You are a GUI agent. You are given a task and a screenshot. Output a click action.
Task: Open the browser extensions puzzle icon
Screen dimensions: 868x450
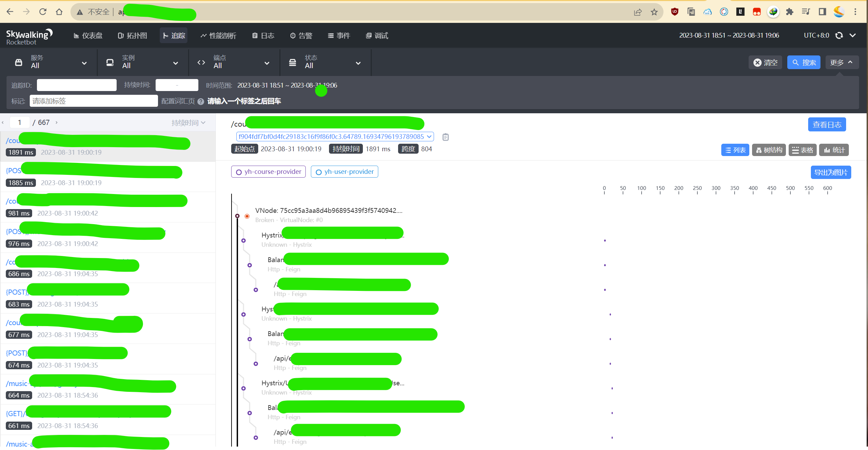coord(790,12)
